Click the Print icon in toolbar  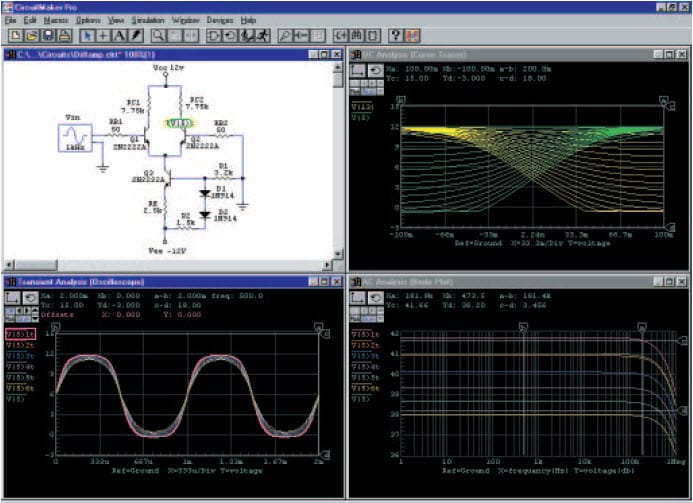(x=62, y=35)
